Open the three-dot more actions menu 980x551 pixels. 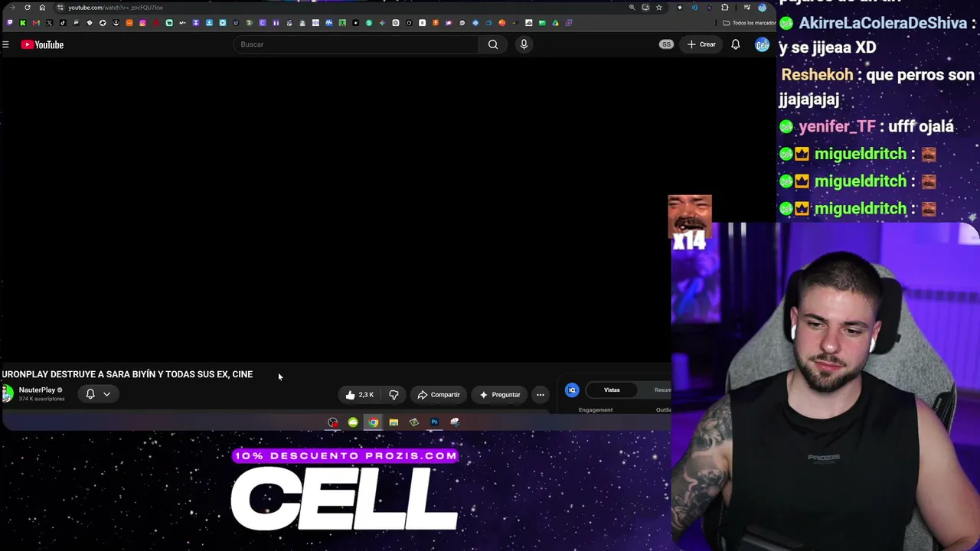541,395
